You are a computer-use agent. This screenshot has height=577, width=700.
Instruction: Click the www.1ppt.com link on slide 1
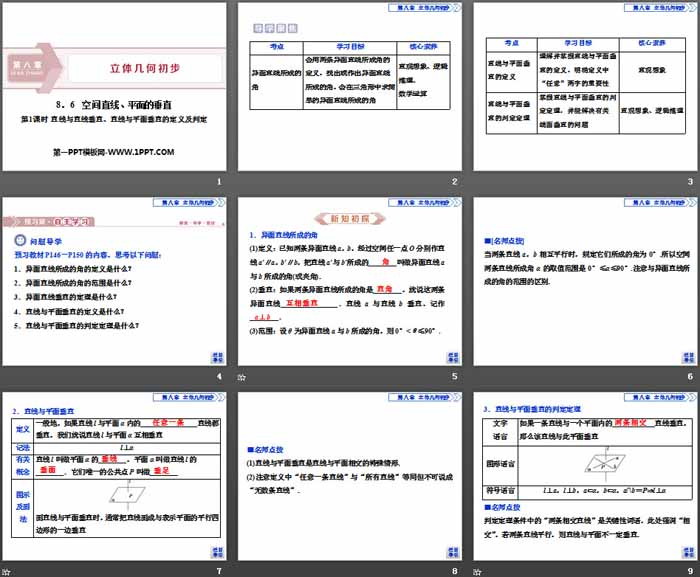[x=113, y=151]
